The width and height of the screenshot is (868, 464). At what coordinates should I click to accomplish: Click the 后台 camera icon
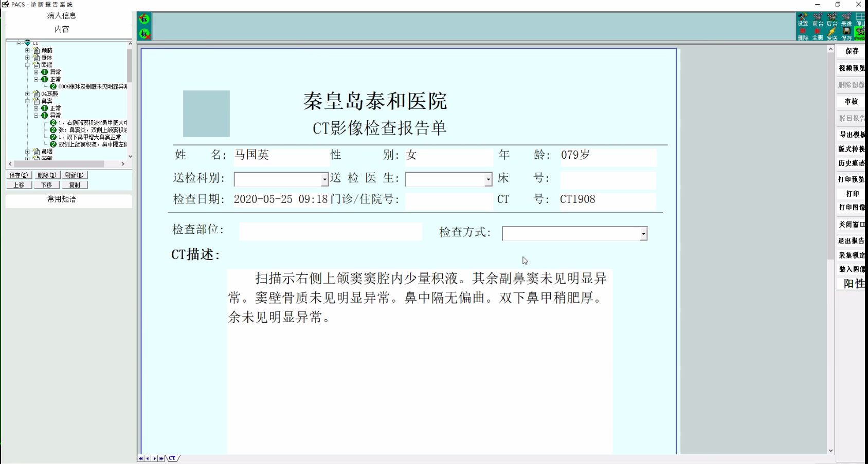click(x=832, y=20)
